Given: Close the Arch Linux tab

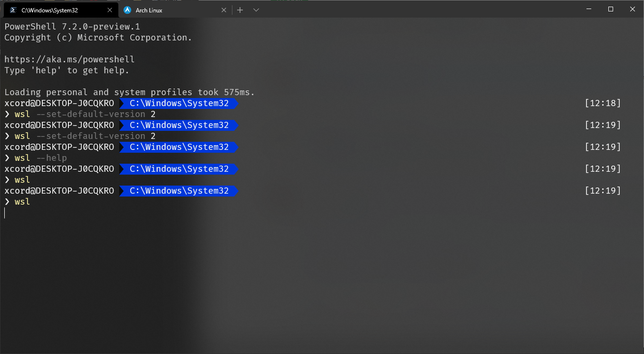Looking at the screenshot, I should tap(224, 10).
